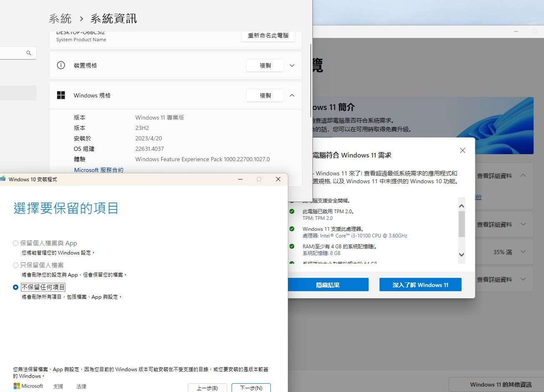Click the scroll up arrow in the results list
The height and width of the screenshot is (392, 544).
[462, 206]
